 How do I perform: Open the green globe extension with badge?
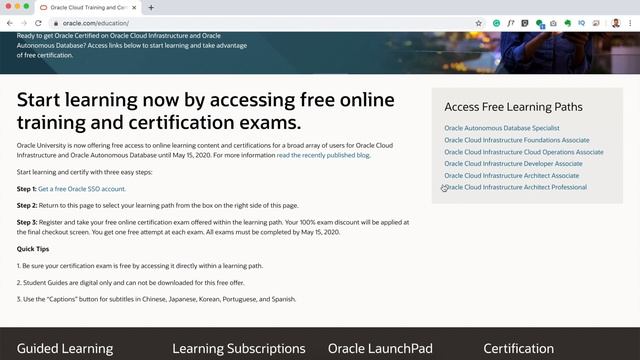point(540,24)
